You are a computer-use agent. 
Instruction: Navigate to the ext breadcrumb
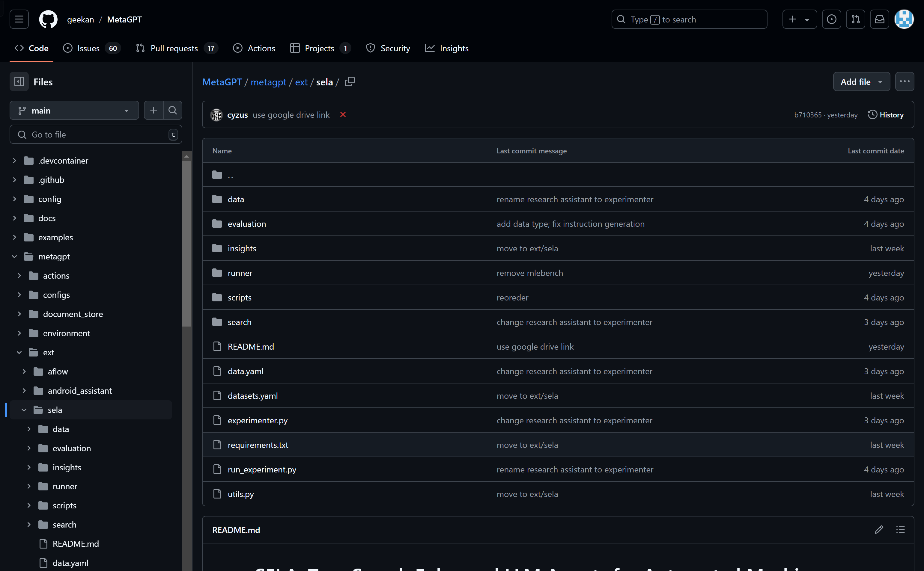301,82
